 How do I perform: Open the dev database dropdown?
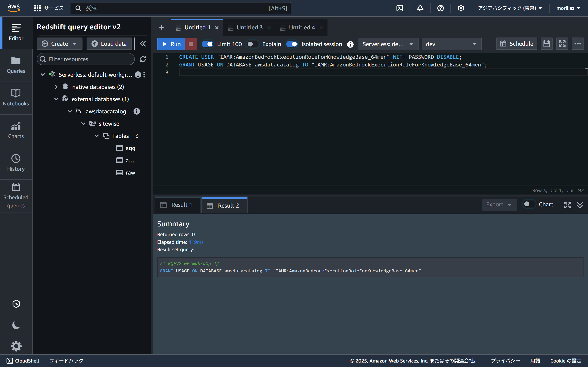point(451,44)
